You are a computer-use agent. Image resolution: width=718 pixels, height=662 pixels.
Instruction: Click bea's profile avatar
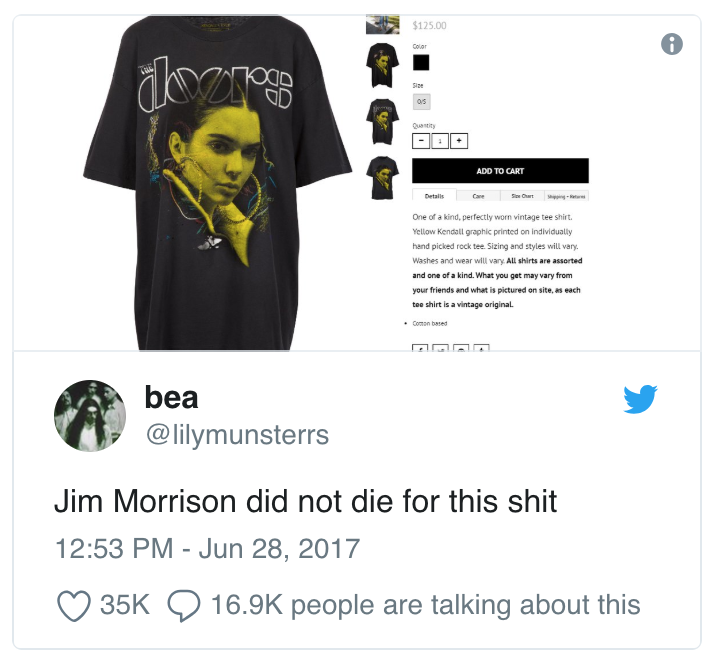click(90, 416)
